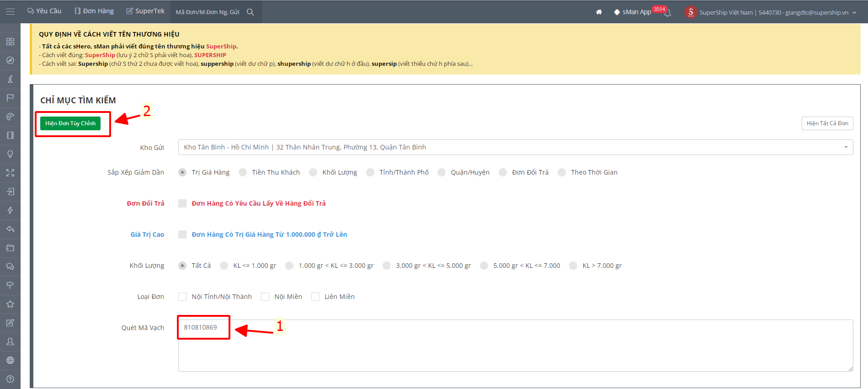Click the lightning bolt sidebar icon
This screenshot has height=389, width=868.
[10, 210]
